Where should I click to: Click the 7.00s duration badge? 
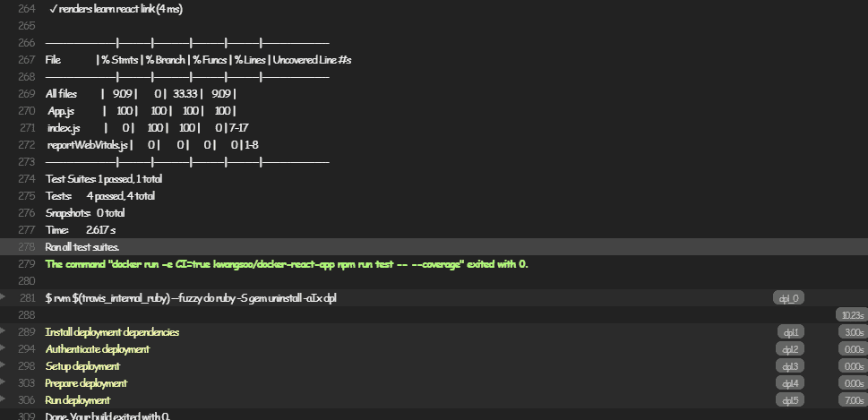854,400
